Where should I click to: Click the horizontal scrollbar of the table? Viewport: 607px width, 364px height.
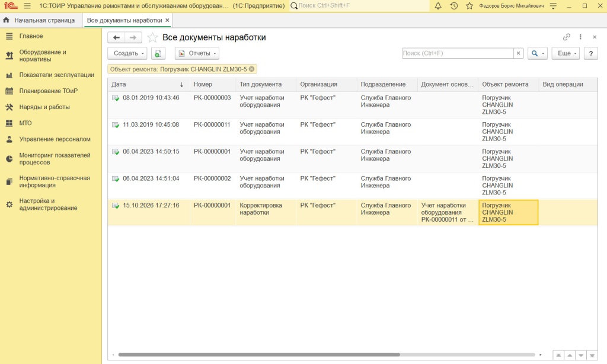click(x=259, y=355)
